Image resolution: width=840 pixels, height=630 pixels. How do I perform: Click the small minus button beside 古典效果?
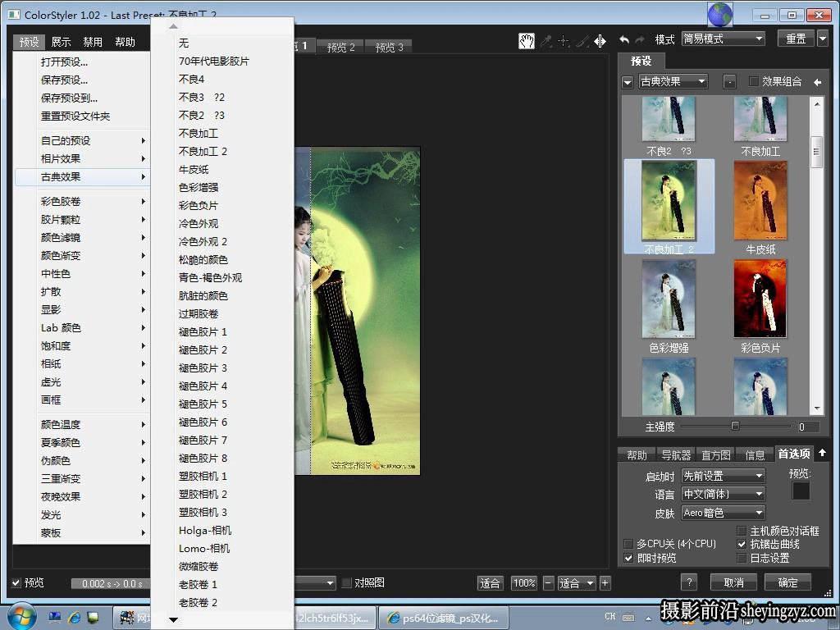pos(729,82)
